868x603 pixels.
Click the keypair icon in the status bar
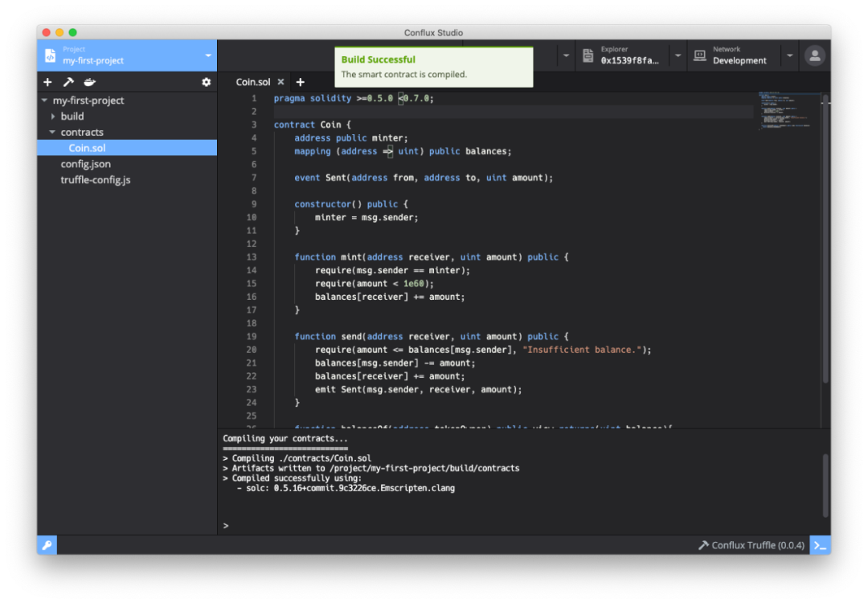tap(46, 545)
